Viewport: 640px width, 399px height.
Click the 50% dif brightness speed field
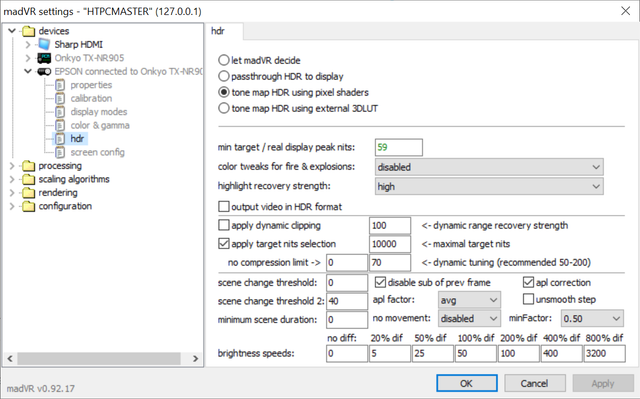pyautogui.click(x=433, y=353)
